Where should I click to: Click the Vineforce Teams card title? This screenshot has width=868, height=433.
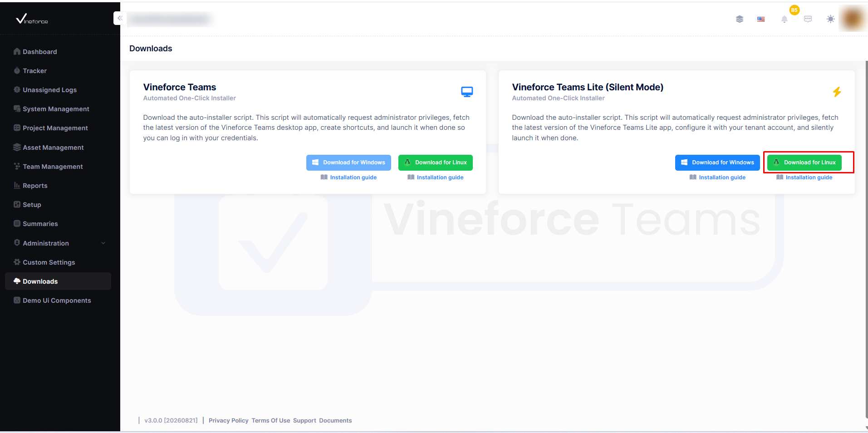(x=180, y=87)
